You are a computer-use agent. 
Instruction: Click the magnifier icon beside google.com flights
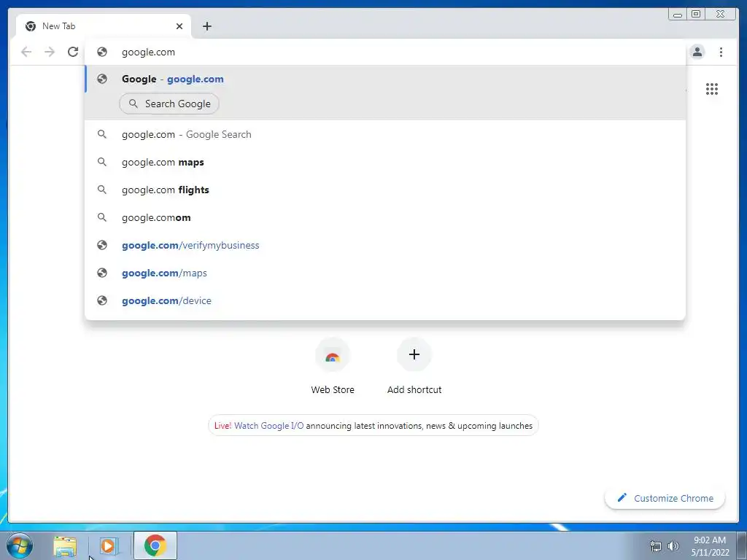coord(102,190)
